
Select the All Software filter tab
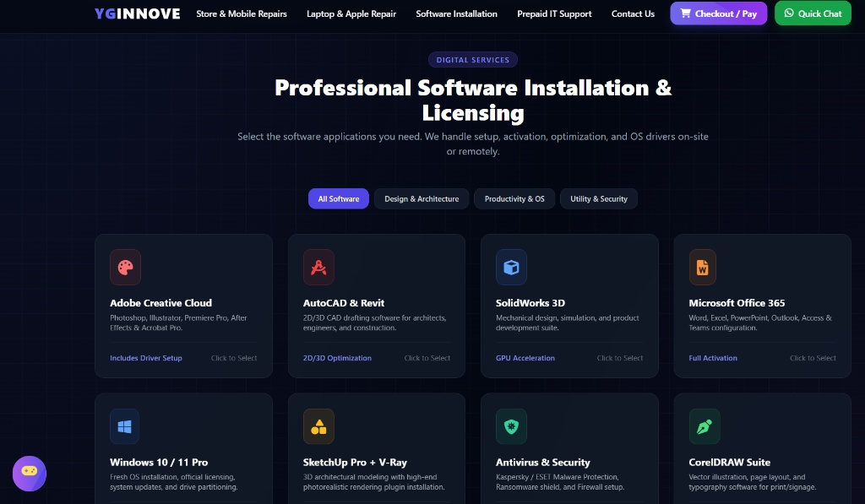pyautogui.click(x=339, y=198)
